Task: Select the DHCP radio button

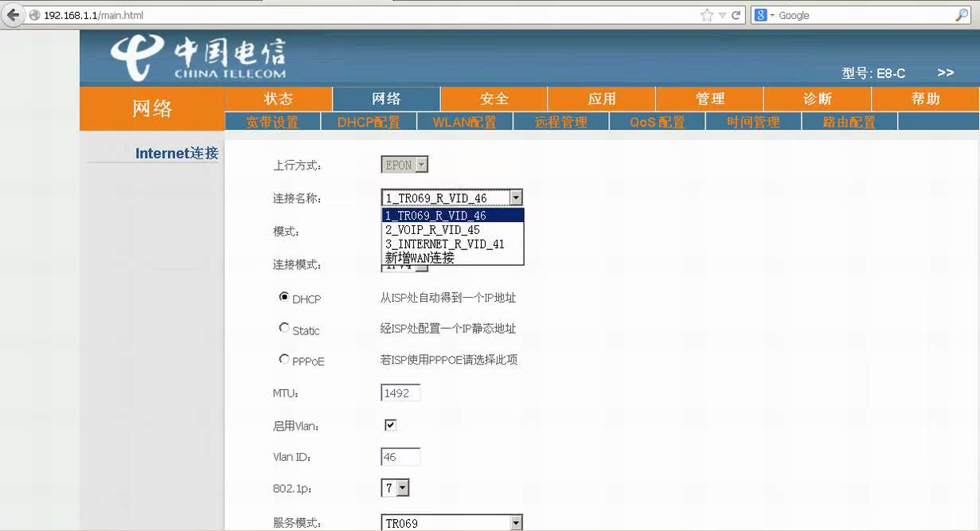Action: (x=284, y=297)
